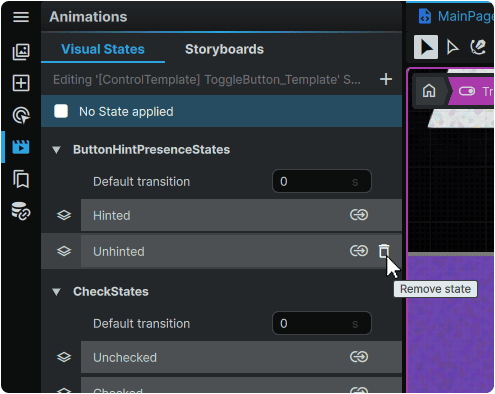Go to the home breadcrumb
The width and height of the screenshot is (495, 394).
pyautogui.click(x=429, y=91)
